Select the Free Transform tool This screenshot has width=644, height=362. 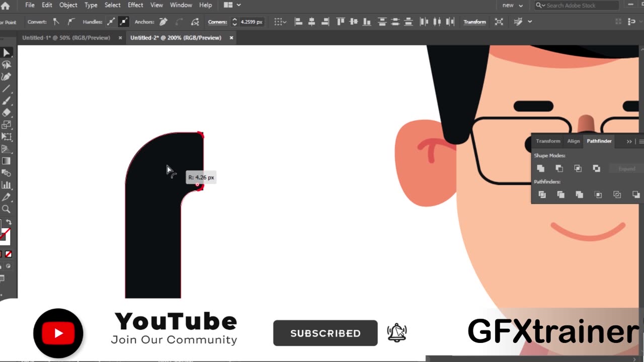tap(7, 137)
